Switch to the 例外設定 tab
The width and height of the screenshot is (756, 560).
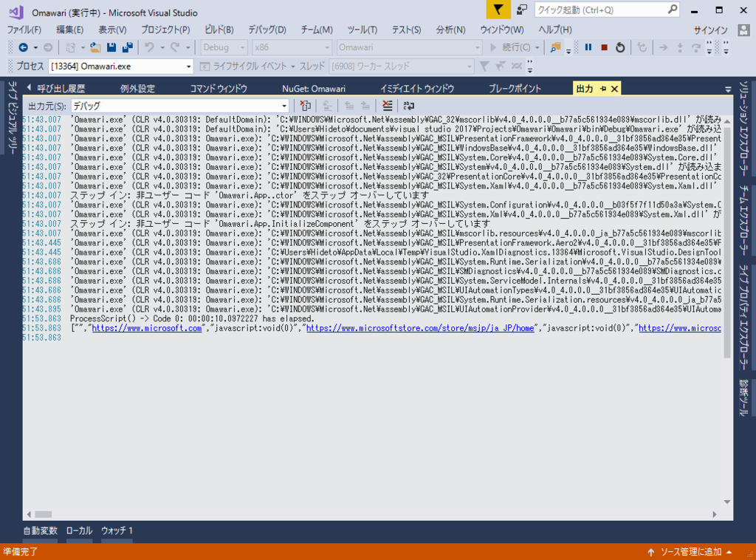(x=137, y=89)
